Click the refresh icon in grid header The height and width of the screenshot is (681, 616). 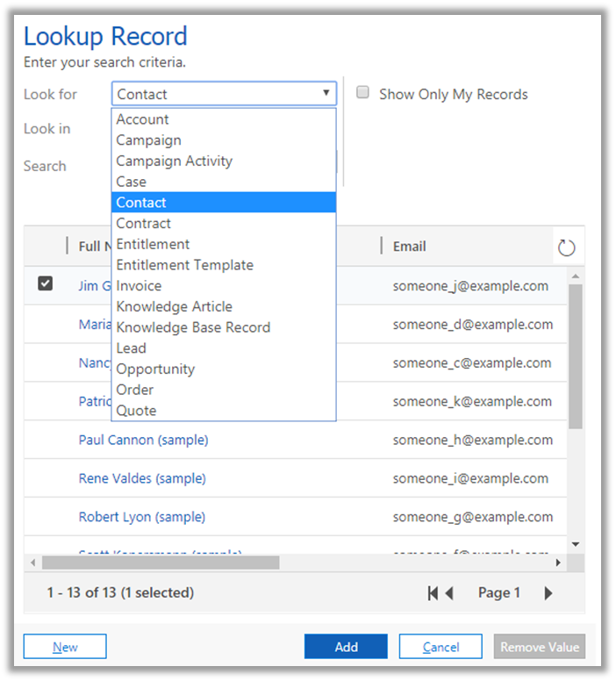coord(566,247)
